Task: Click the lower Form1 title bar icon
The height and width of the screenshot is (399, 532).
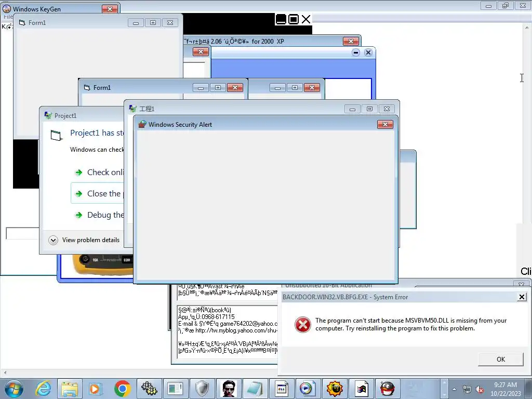Action: [x=87, y=87]
